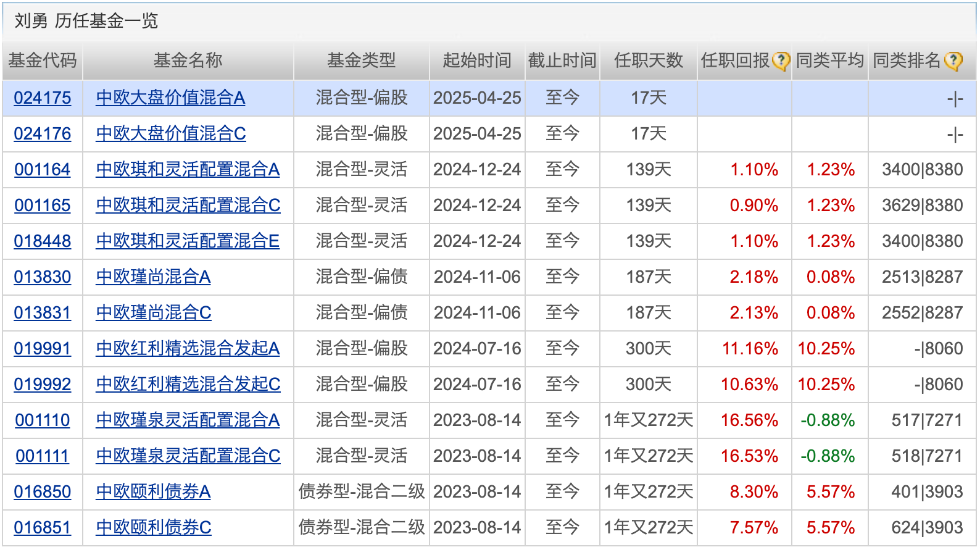The width and height of the screenshot is (980, 547).
Task: Open fund code link 016851
Action: [x=43, y=527]
